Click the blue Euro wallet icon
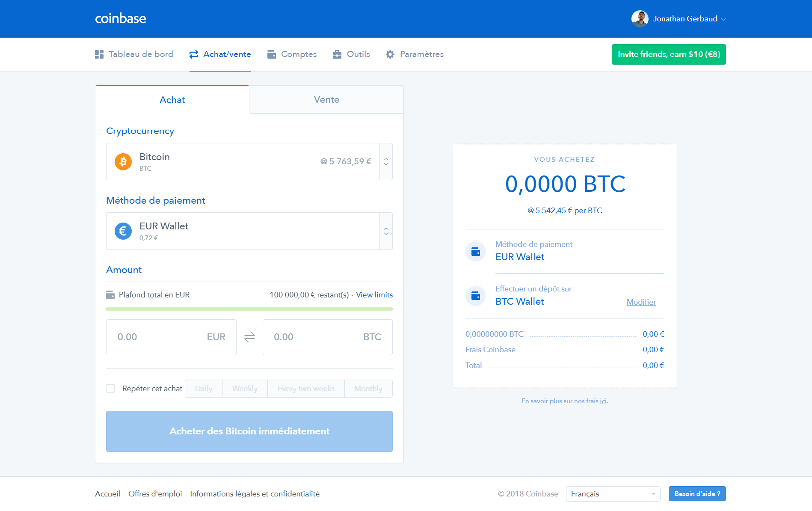The height and width of the screenshot is (511, 812). click(123, 231)
